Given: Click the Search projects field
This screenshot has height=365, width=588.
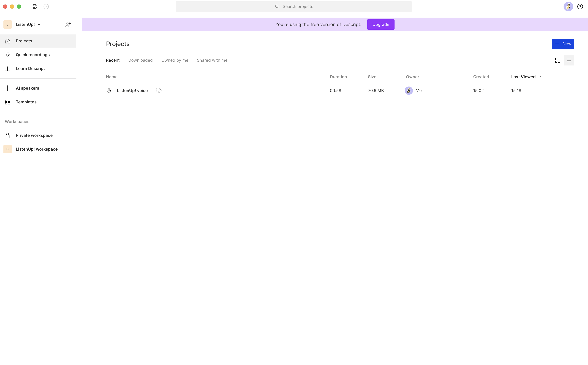Looking at the screenshot, I should [294, 7].
